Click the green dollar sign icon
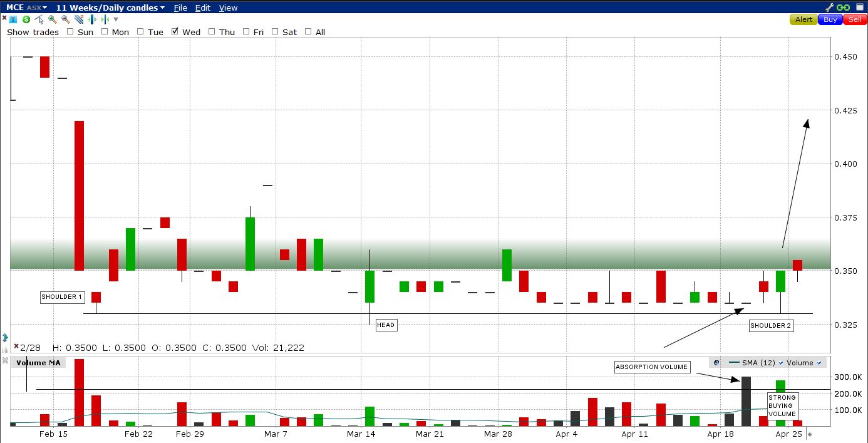The height and width of the screenshot is (443, 868). pyautogui.click(x=26, y=19)
